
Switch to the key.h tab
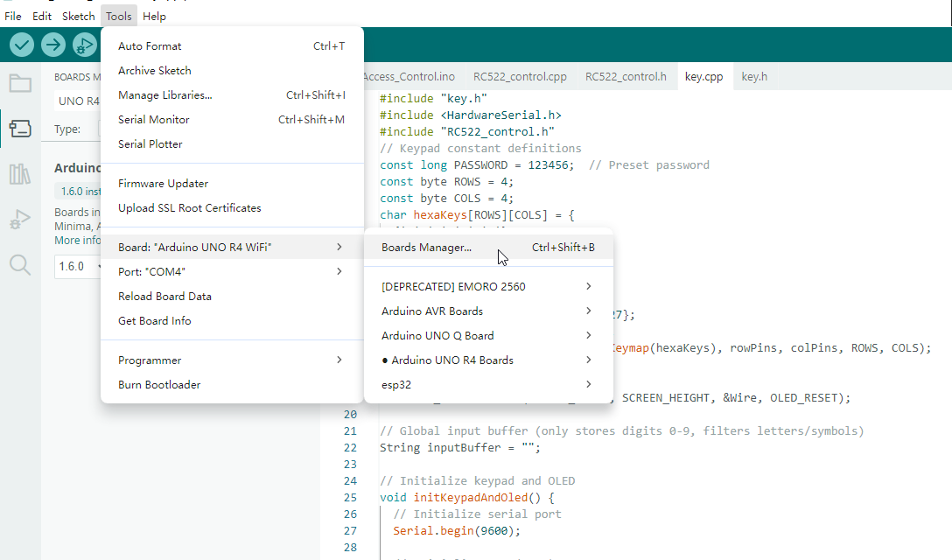754,76
